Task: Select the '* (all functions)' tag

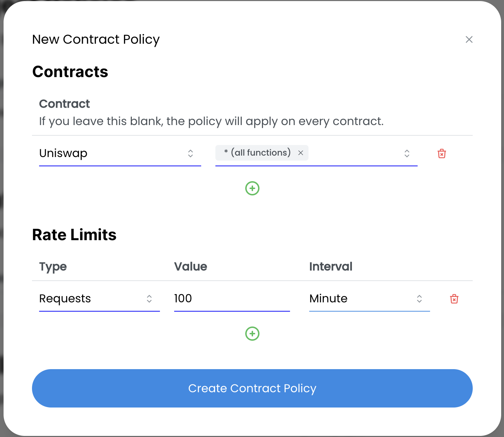Action: pos(257,153)
